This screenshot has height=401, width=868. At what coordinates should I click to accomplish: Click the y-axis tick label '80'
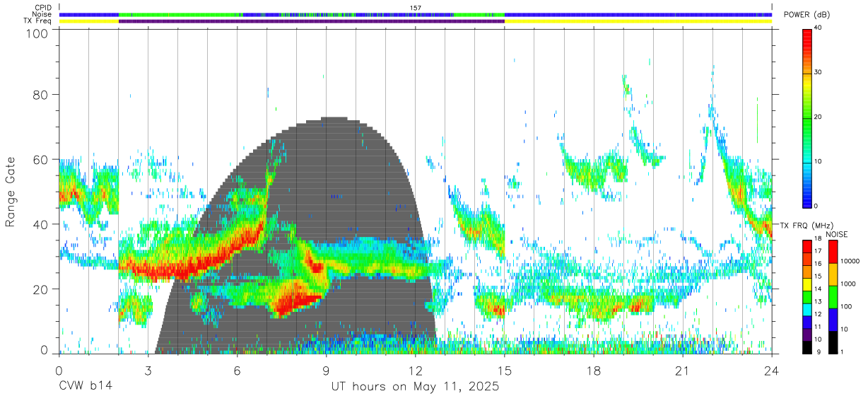point(40,95)
